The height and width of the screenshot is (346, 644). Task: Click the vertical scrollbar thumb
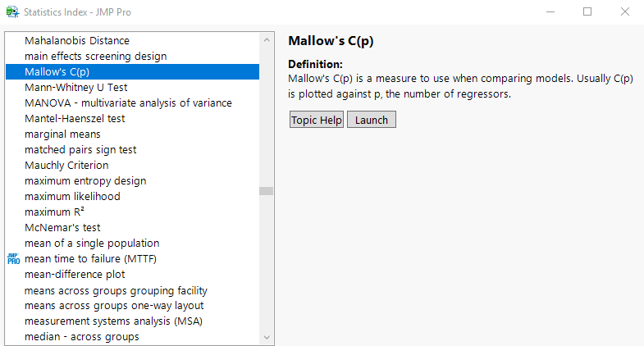tap(266, 191)
